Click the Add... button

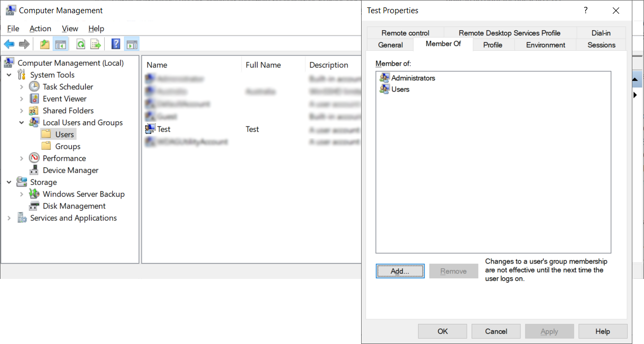pyautogui.click(x=400, y=271)
